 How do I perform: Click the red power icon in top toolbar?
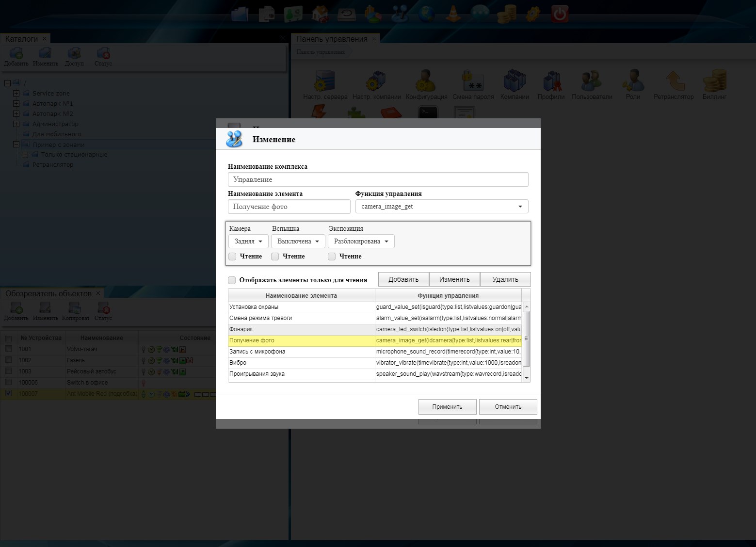tap(560, 14)
